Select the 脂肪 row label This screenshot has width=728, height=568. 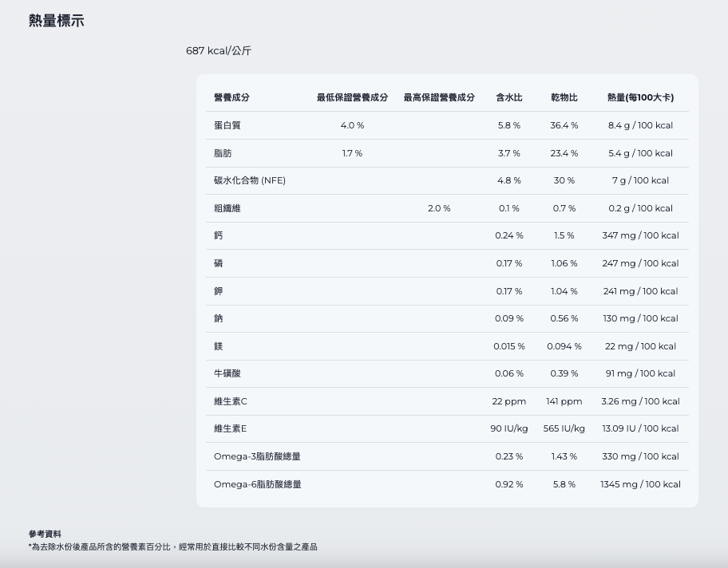pos(223,153)
